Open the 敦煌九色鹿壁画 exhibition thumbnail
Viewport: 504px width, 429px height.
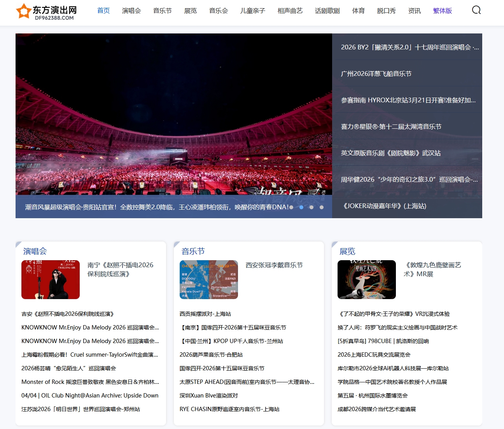pyautogui.click(x=367, y=280)
